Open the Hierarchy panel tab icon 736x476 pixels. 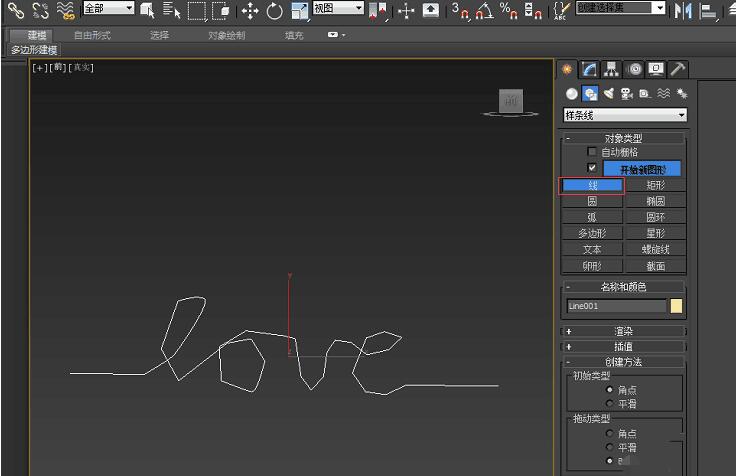tap(612, 69)
